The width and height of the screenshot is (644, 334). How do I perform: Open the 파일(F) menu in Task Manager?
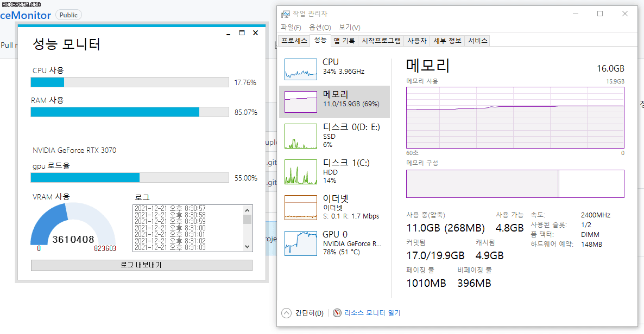point(291,28)
